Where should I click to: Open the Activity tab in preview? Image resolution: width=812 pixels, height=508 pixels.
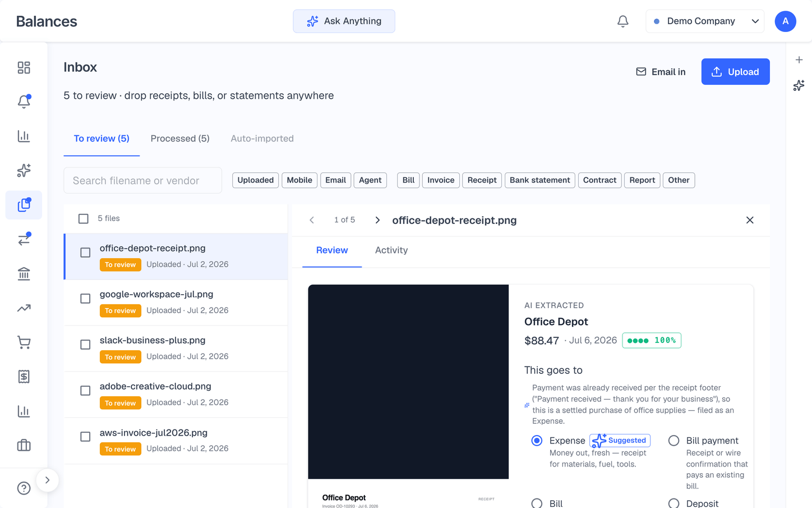(x=391, y=250)
